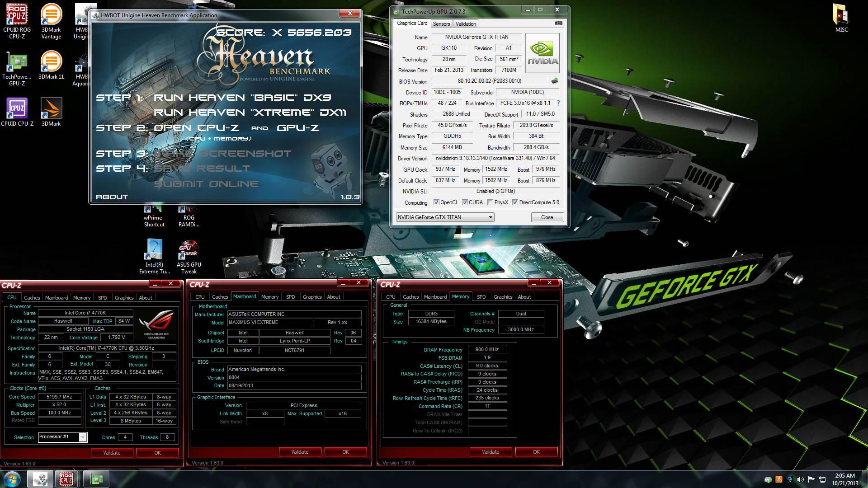Viewport: 868px width, 488px height.
Task: Open TechPowerUp GPU-Z desktop shortcut
Action: point(17,69)
